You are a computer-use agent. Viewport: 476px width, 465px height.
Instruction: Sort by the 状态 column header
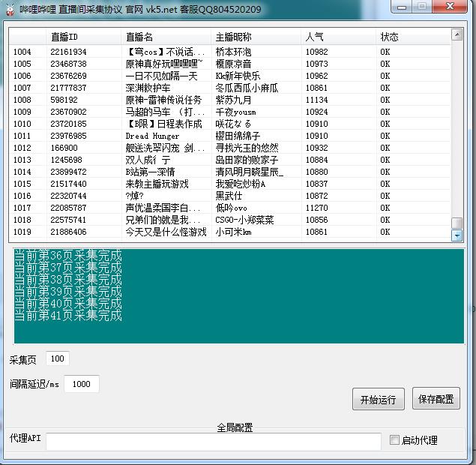click(413, 37)
